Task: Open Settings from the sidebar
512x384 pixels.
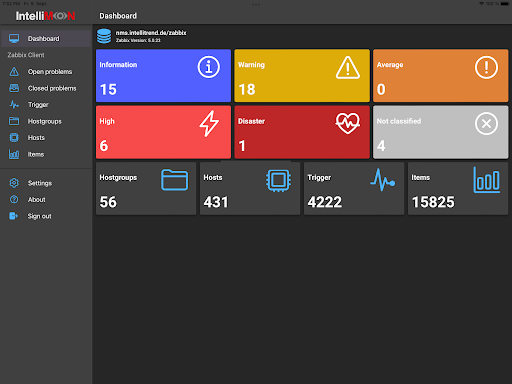Action: tap(40, 183)
